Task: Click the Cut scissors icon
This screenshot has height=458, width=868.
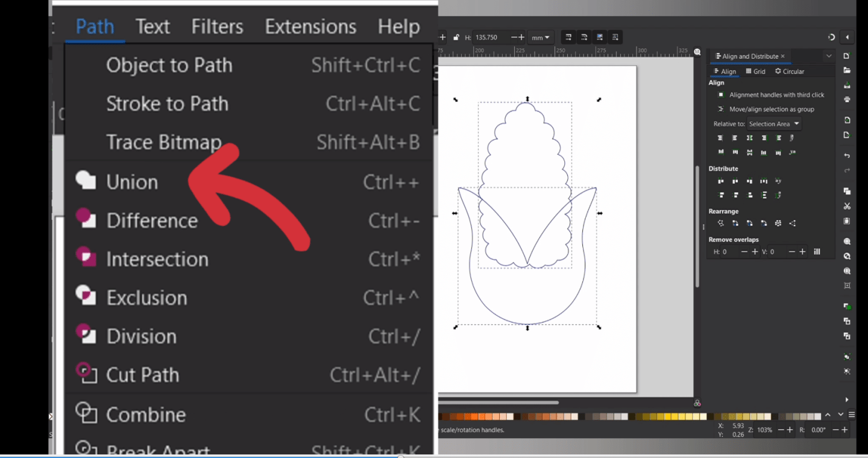Action: click(x=847, y=206)
